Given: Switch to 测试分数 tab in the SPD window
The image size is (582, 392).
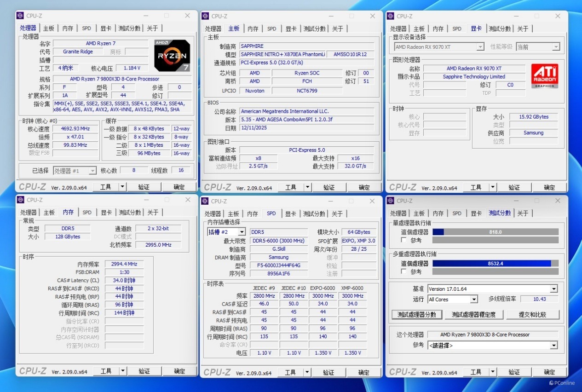Looking at the screenshot, I should pos(314,213).
